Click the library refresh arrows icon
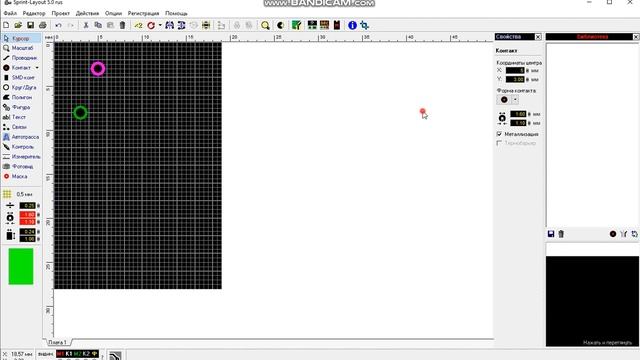 (x=634, y=234)
